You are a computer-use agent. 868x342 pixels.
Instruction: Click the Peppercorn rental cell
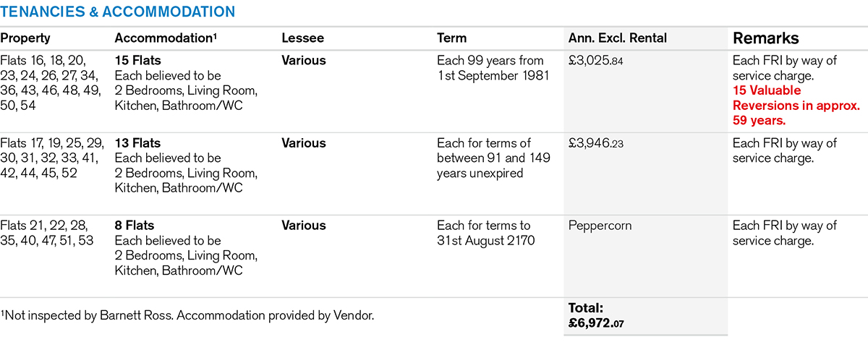(x=600, y=226)
